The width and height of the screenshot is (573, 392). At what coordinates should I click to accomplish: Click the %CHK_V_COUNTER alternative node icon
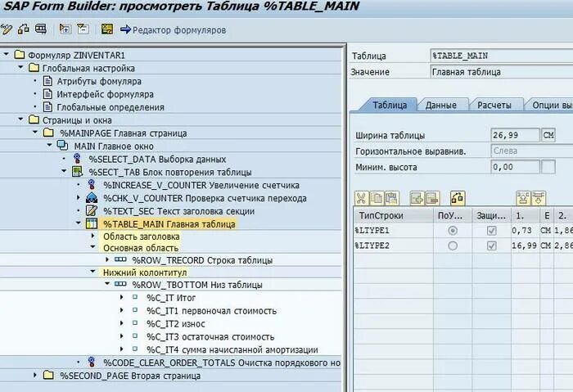pyautogui.click(x=92, y=198)
